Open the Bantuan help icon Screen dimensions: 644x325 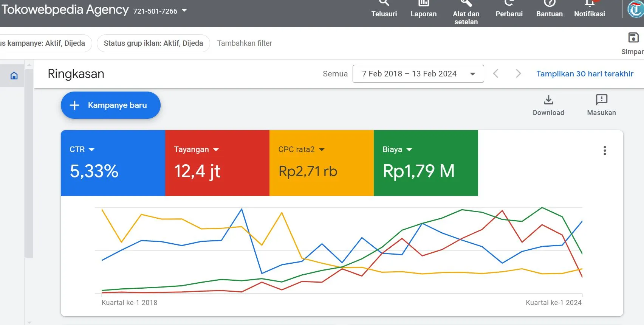coord(549,4)
